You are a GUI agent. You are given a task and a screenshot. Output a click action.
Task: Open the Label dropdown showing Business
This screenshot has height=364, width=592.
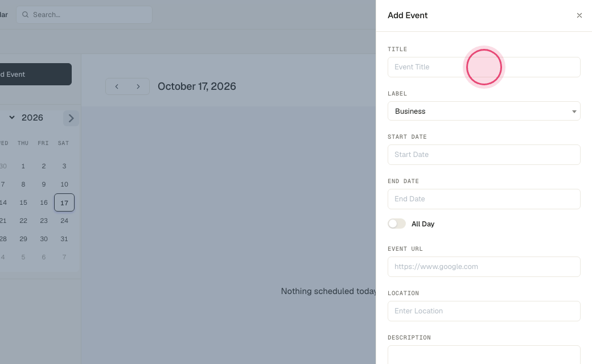coord(484,111)
